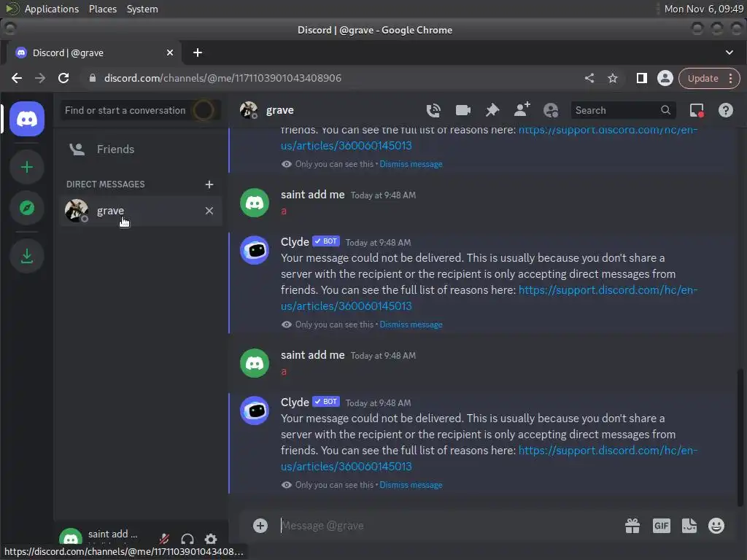Open Chrome side panel icon
Screen dimensions: 747x560
coord(642,78)
